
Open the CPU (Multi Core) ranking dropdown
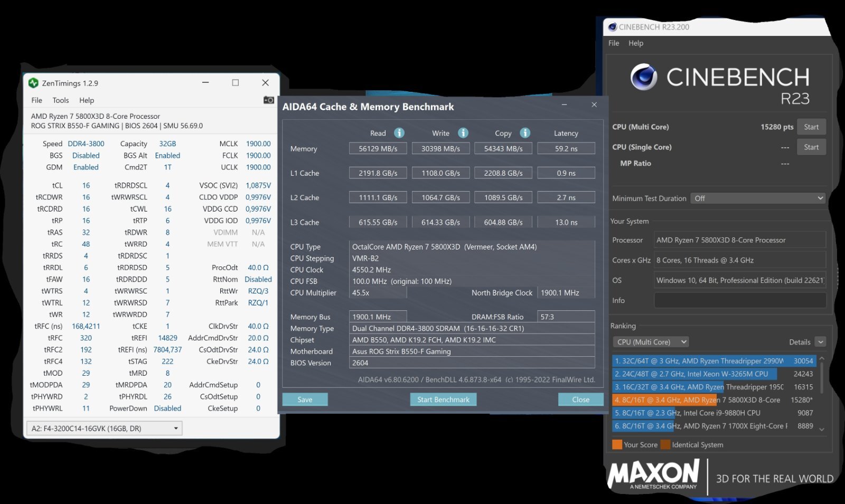click(x=651, y=342)
